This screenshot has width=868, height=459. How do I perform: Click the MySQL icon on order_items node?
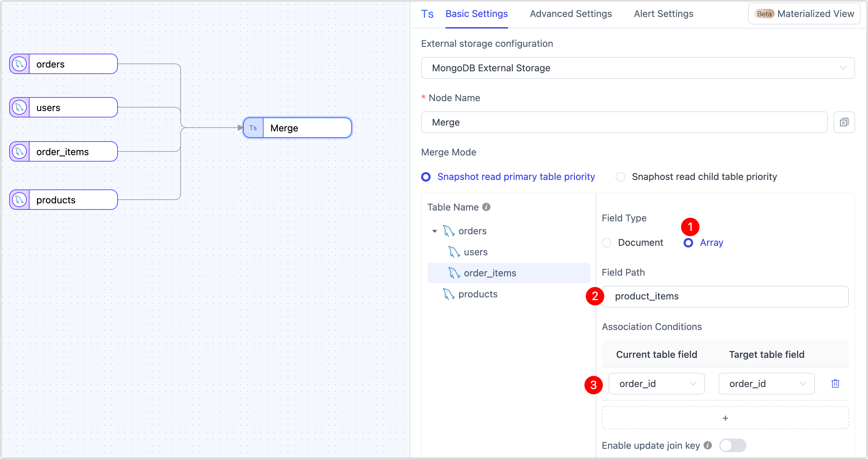pyautogui.click(x=19, y=151)
